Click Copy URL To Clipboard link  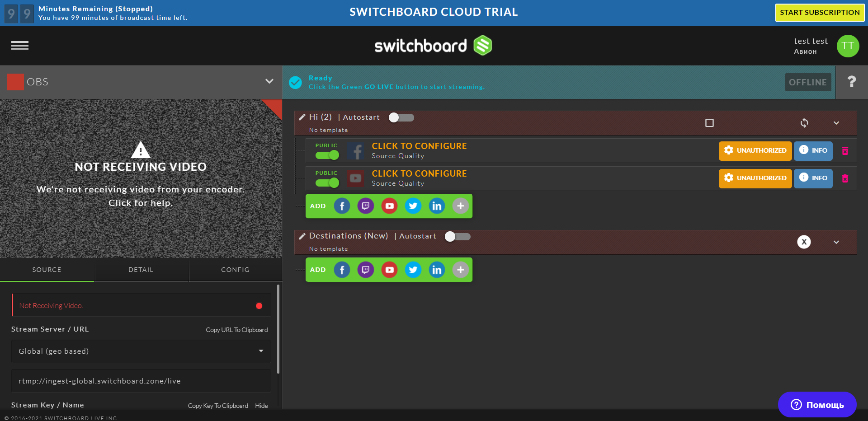click(237, 330)
